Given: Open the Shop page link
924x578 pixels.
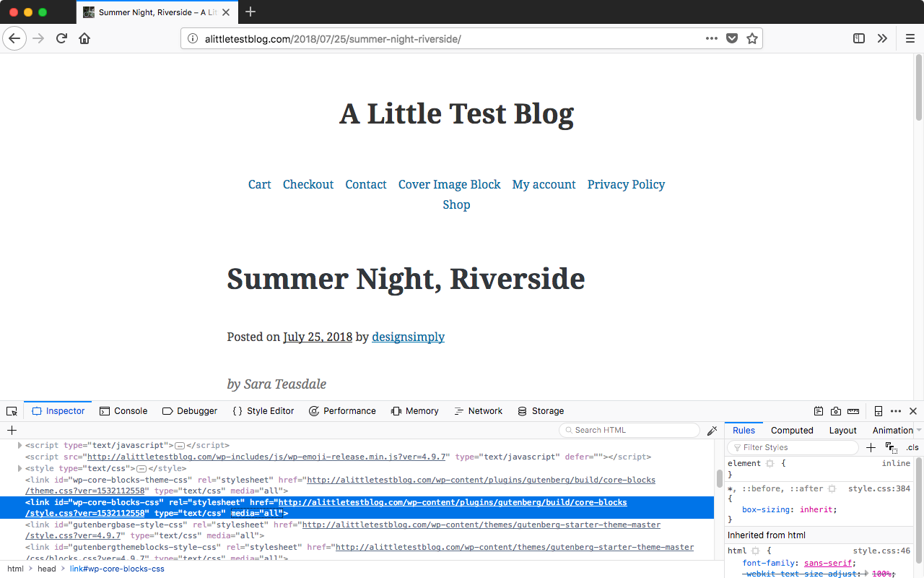Looking at the screenshot, I should pos(457,204).
